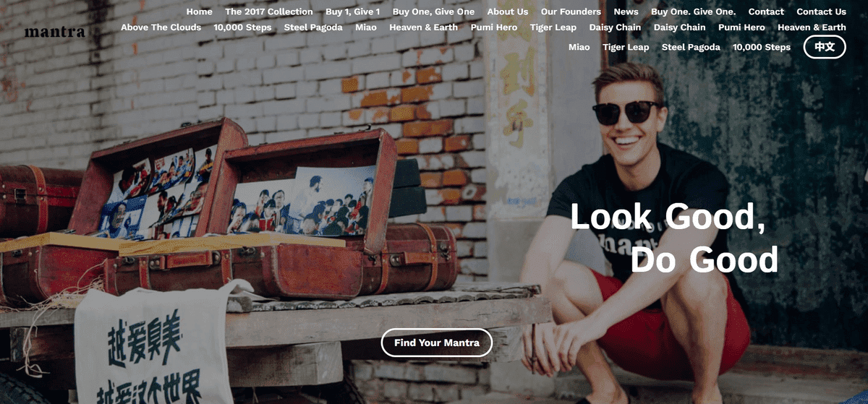Click the mantra logo
Image resolution: width=868 pixels, height=404 pixels.
(54, 32)
